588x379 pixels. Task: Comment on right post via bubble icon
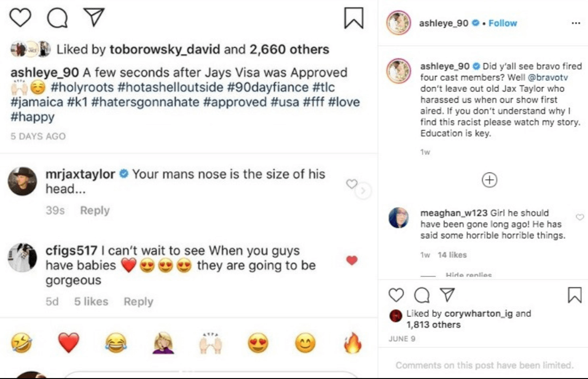point(422,295)
